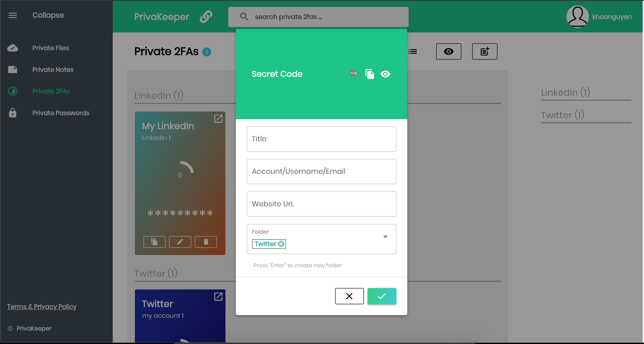This screenshot has width=644, height=344.
Task: Open the khoanguyen user account menu
Action: coord(599,17)
